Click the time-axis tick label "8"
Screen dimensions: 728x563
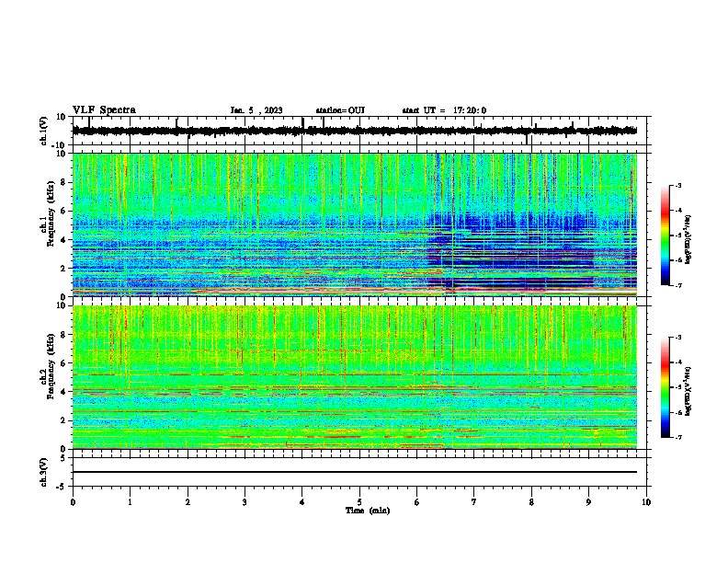[531, 502]
